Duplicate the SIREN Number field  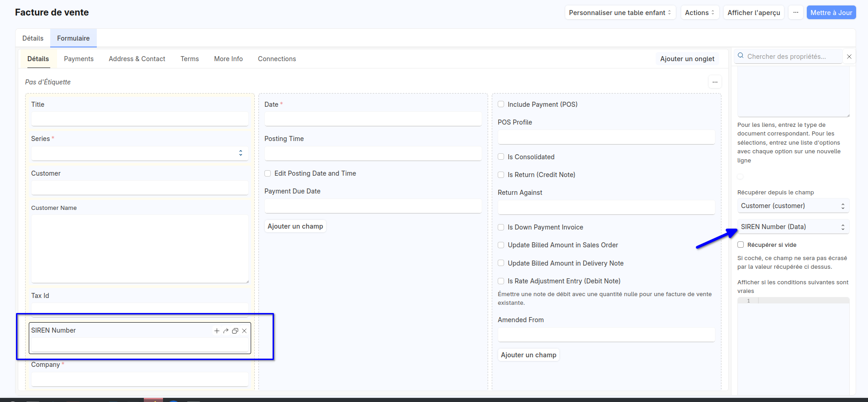tap(235, 331)
